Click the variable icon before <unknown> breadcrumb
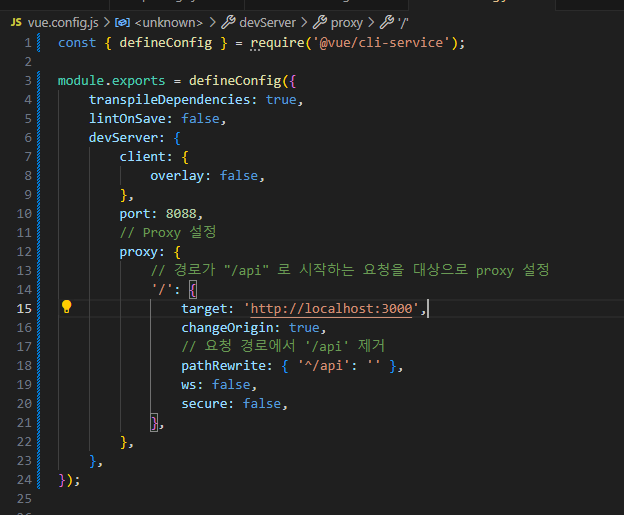This screenshot has height=515, width=624. coord(123,22)
